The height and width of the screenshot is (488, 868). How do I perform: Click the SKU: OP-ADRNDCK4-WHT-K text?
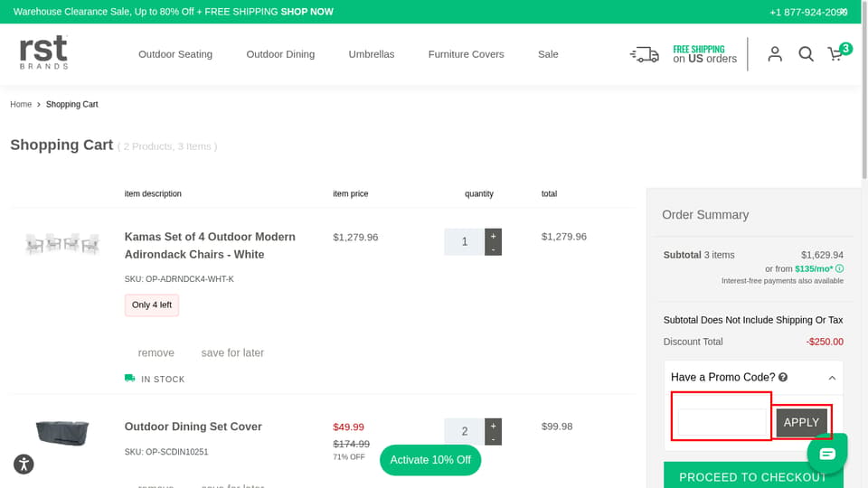tap(179, 279)
